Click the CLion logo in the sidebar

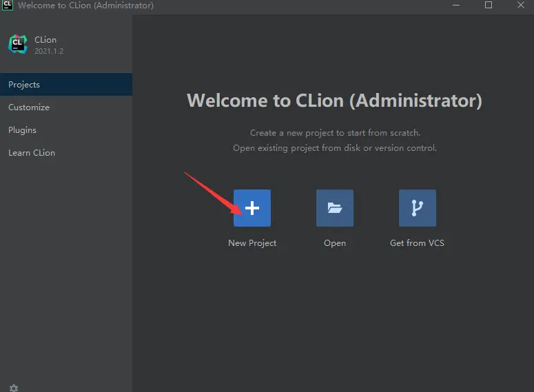click(x=18, y=44)
